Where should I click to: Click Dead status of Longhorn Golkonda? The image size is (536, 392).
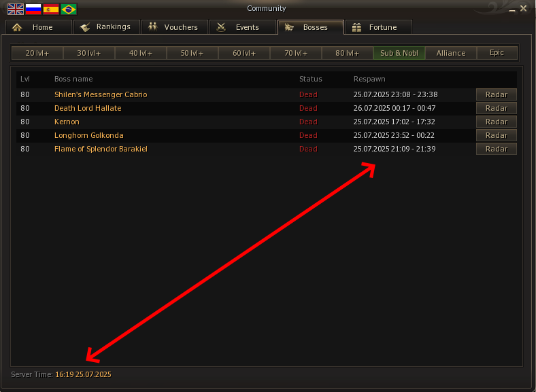pyautogui.click(x=308, y=136)
